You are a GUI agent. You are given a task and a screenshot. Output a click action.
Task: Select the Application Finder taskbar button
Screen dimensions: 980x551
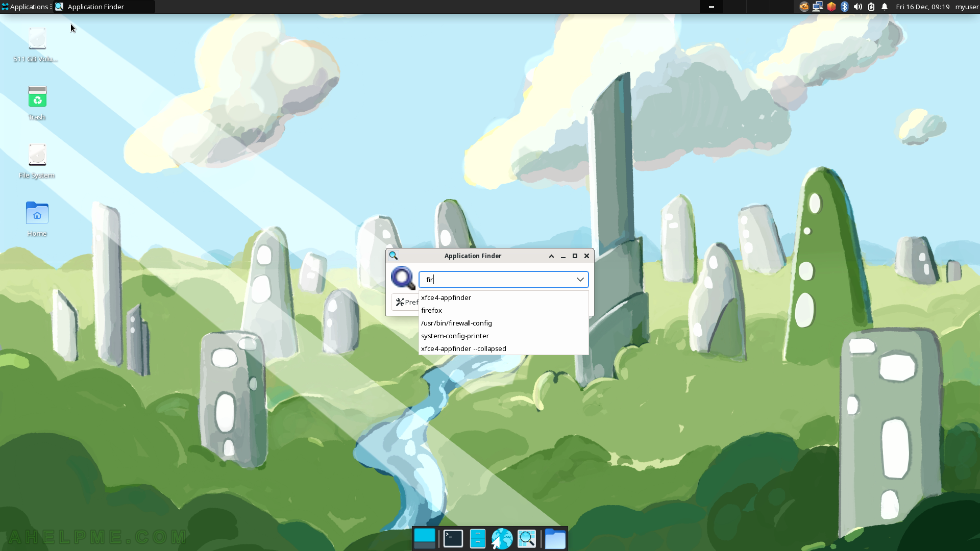click(x=104, y=7)
